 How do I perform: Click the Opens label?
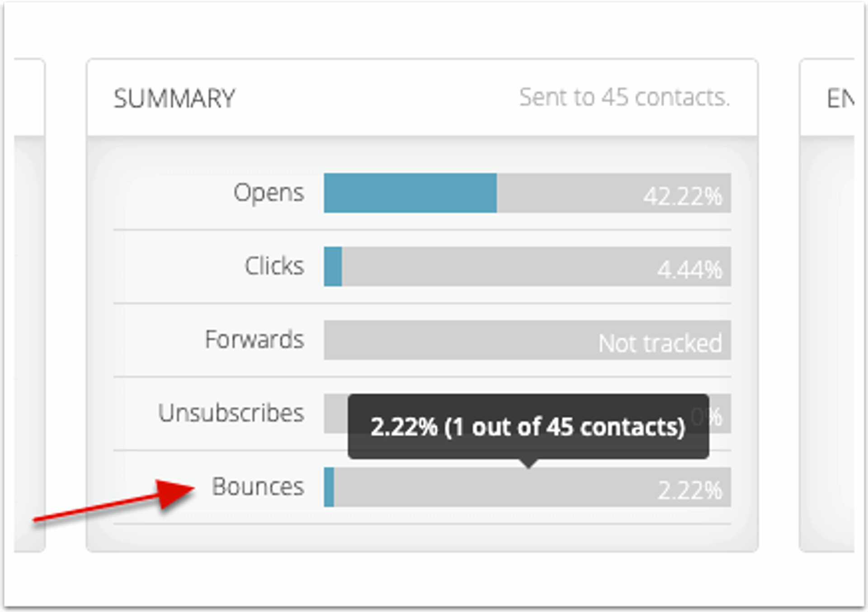point(269,193)
